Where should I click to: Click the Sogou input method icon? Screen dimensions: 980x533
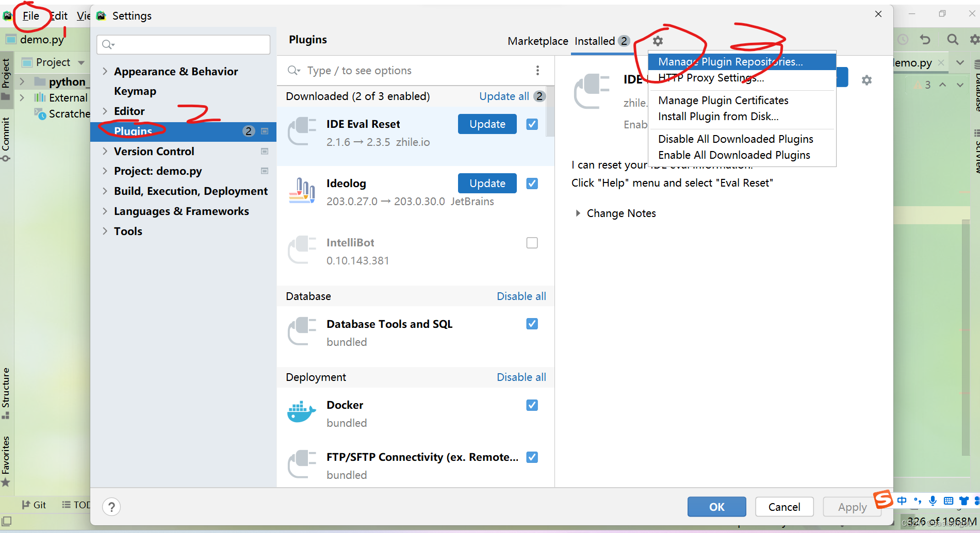point(883,499)
